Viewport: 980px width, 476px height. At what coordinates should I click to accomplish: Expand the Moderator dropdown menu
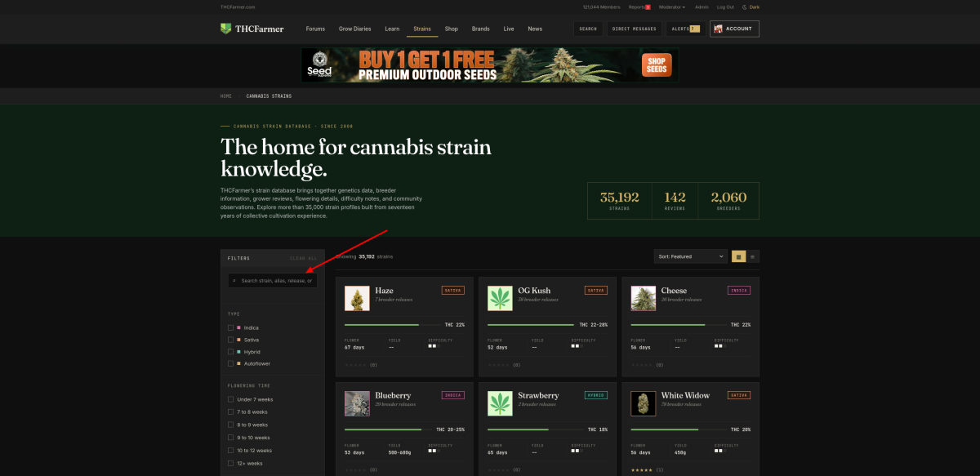click(671, 7)
